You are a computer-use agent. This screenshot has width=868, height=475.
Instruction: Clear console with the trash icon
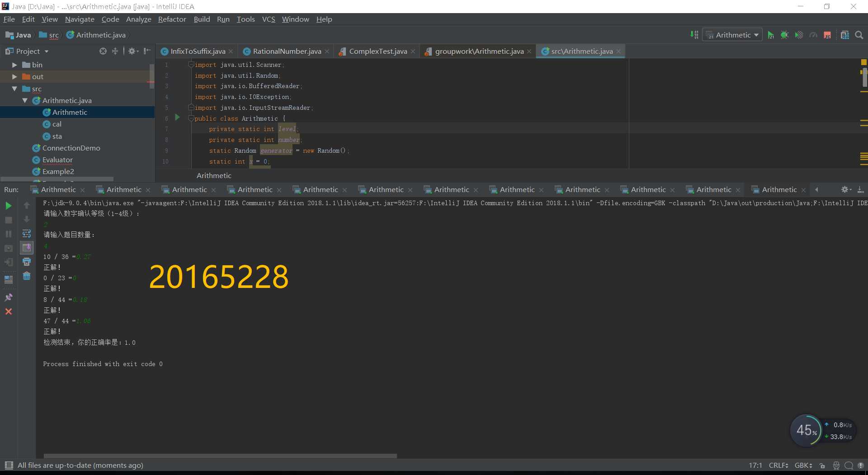click(x=27, y=276)
